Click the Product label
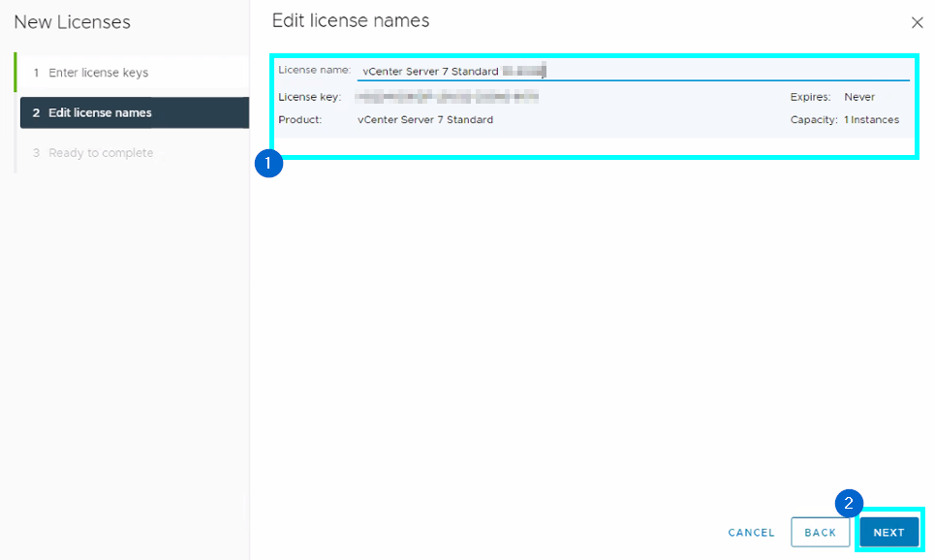Screen dimensions: 935x560 coord(300,120)
